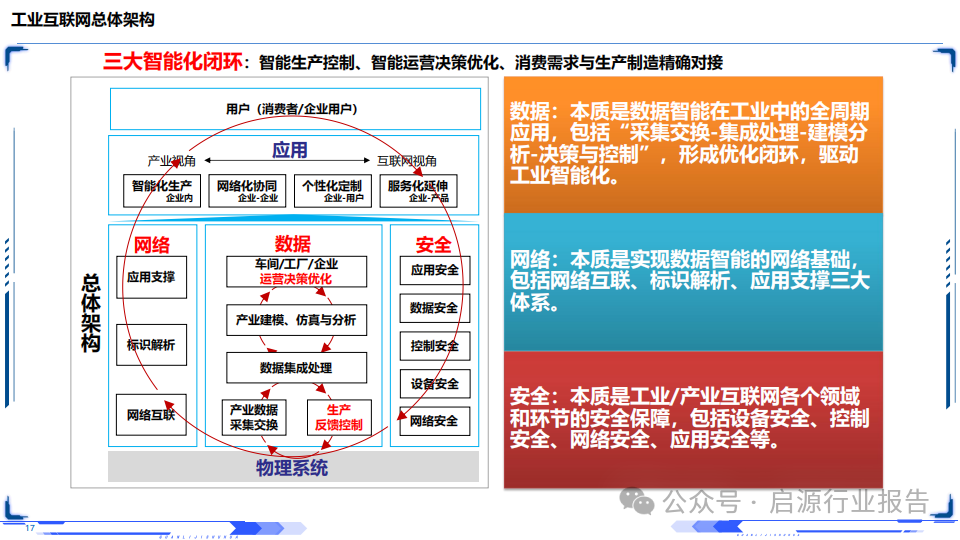The width and height of the screenshot is (960, 540).
Task: Select the red 安全 column heading
Action: click(433, 245)
